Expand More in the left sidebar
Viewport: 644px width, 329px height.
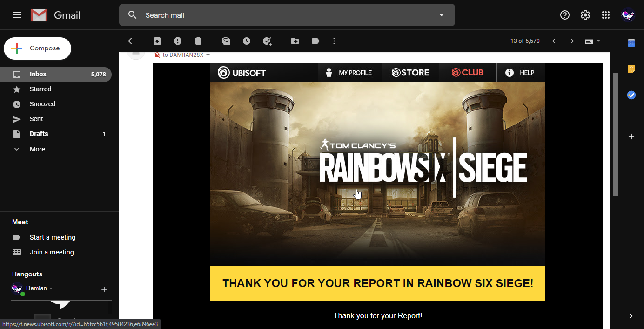pos(37,149)
